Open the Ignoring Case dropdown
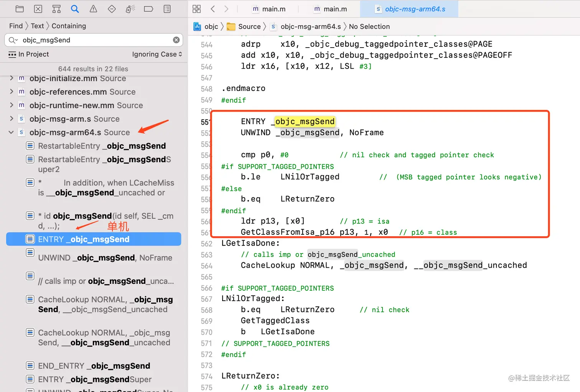Screen dimensions: 580x392 point(157,54)
